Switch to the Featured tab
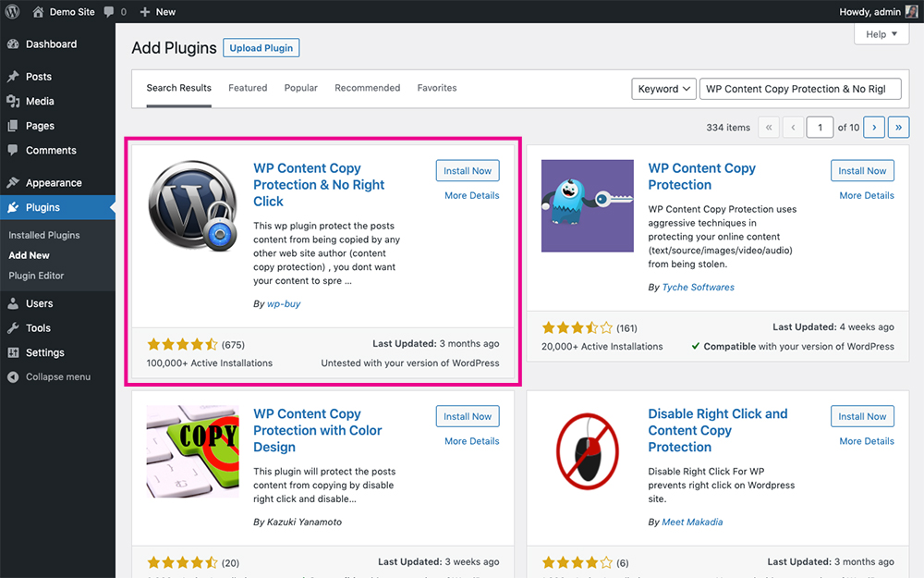The image size is (924, 578). 248,88
